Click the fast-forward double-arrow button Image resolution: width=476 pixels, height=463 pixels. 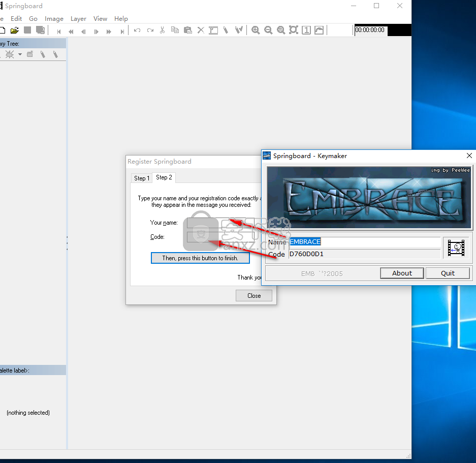click(109, 32)
